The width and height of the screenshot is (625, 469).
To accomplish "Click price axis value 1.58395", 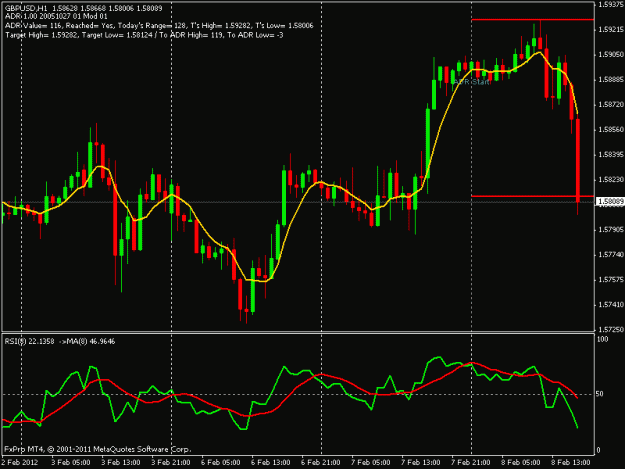I will point(611,155).
